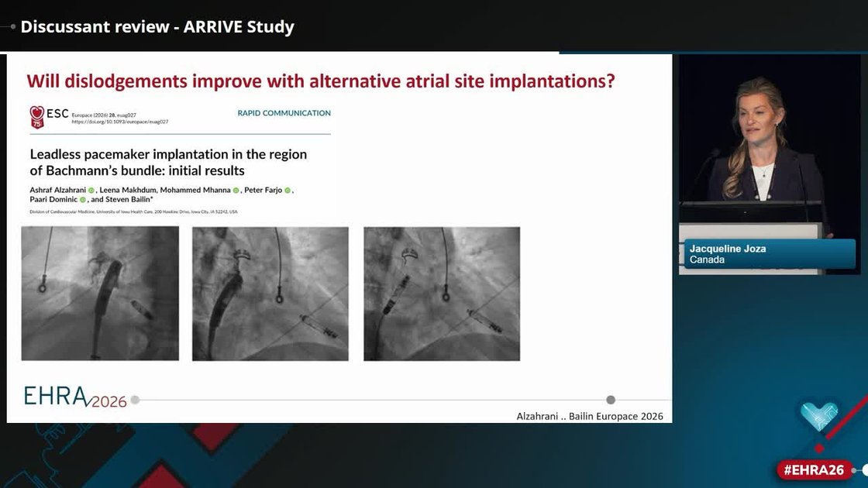The height and width of the screenshot is (488, 868).
Task: Select the middle fluoroscopy image
Action: coord(270,294)
